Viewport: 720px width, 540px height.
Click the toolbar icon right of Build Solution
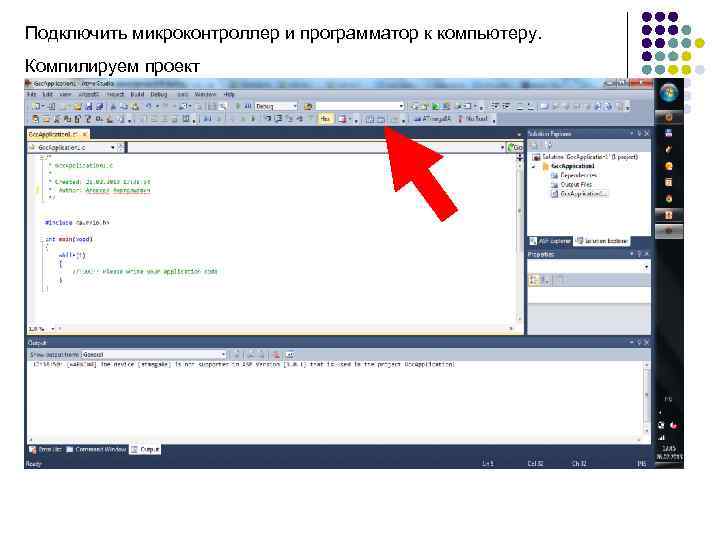381,119
